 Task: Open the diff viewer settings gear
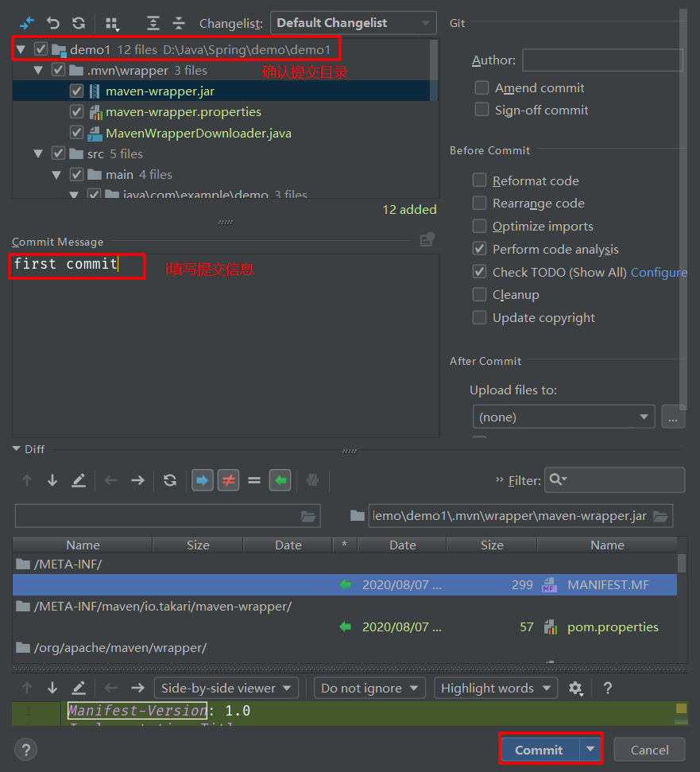pos(576,688)
